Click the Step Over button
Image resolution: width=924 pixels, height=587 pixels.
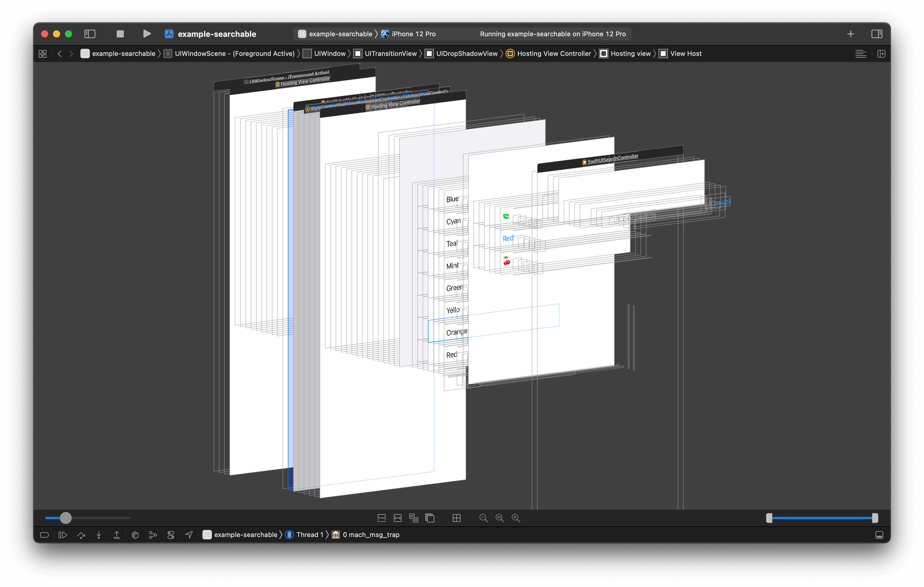81,535
